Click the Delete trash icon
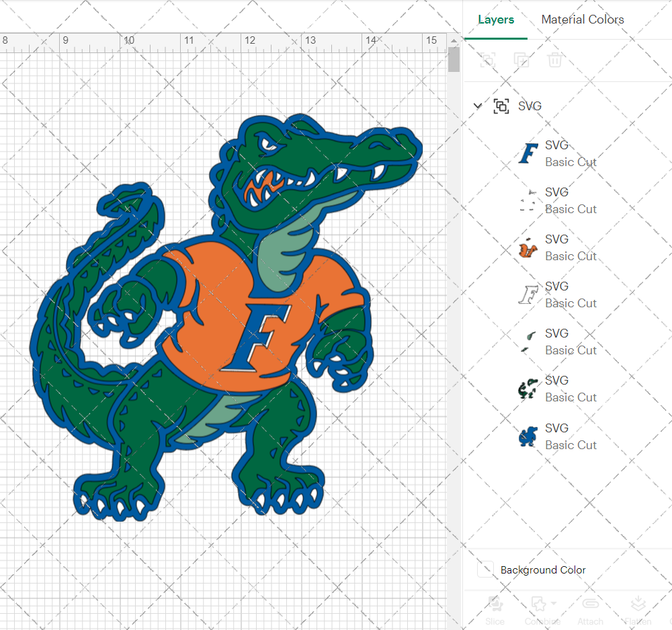672x630 pixels. coord(554,60)
